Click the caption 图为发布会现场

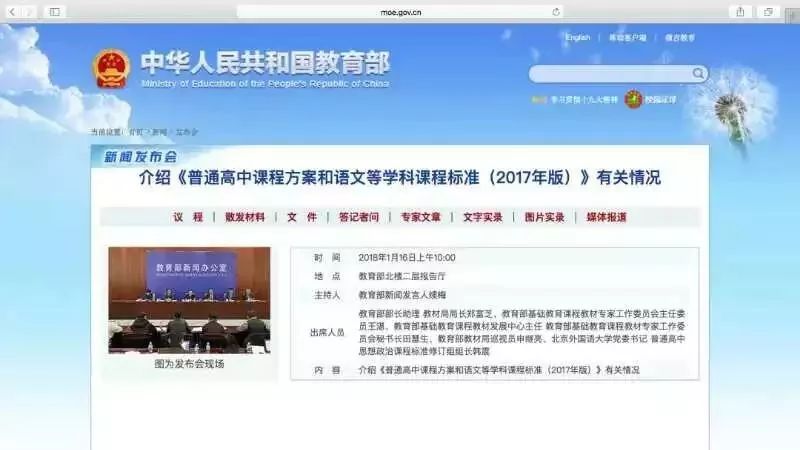(x=189, y=364)
